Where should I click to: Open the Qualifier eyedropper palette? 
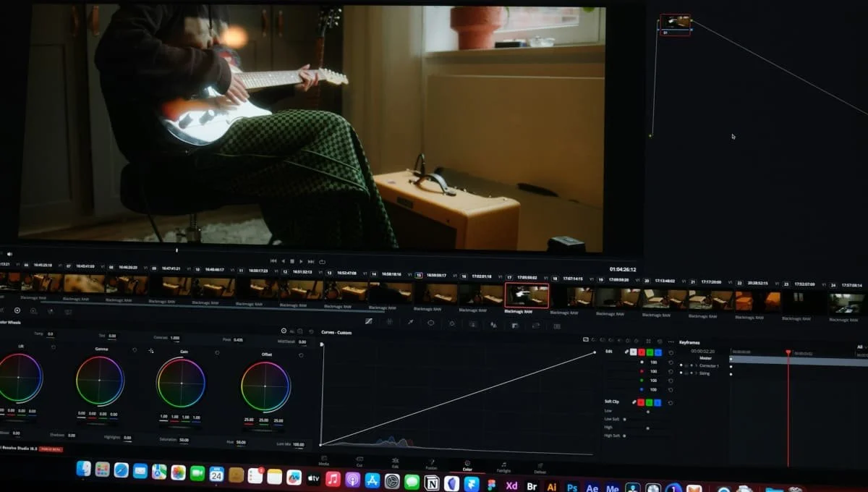411,321
